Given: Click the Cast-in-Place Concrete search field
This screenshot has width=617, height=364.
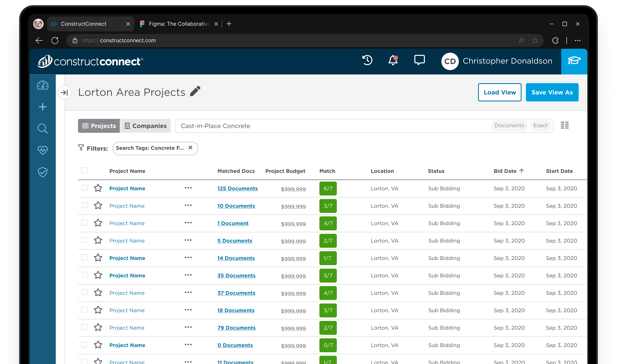Looking at the screenshot, I should point(319,126).
